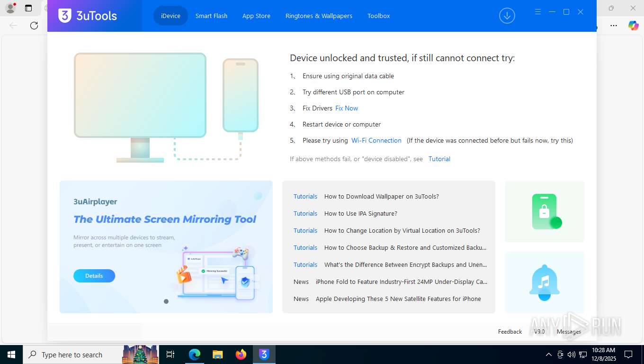Close the 3uTools window
The image size is (644, 364).
tap(581, 12)
